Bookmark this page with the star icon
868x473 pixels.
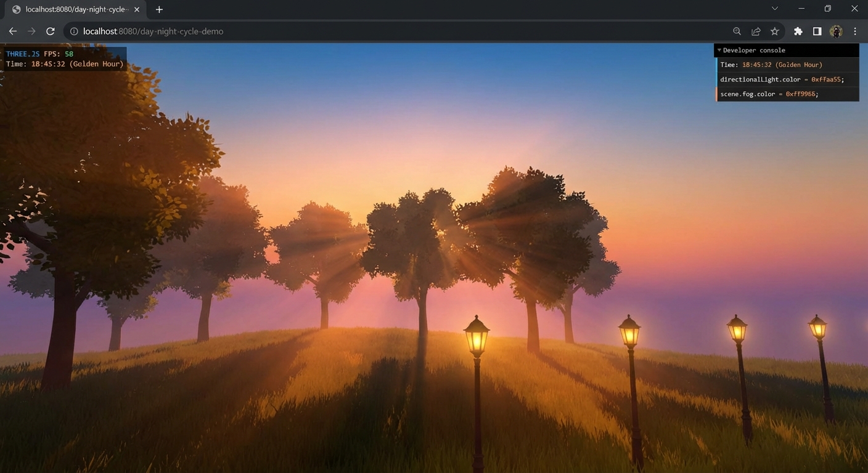[775, 31]
